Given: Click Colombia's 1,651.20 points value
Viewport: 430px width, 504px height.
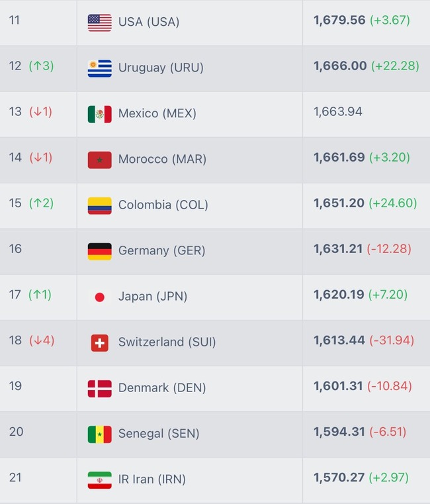Looking at the screenshot, I should tap(339, 203).
